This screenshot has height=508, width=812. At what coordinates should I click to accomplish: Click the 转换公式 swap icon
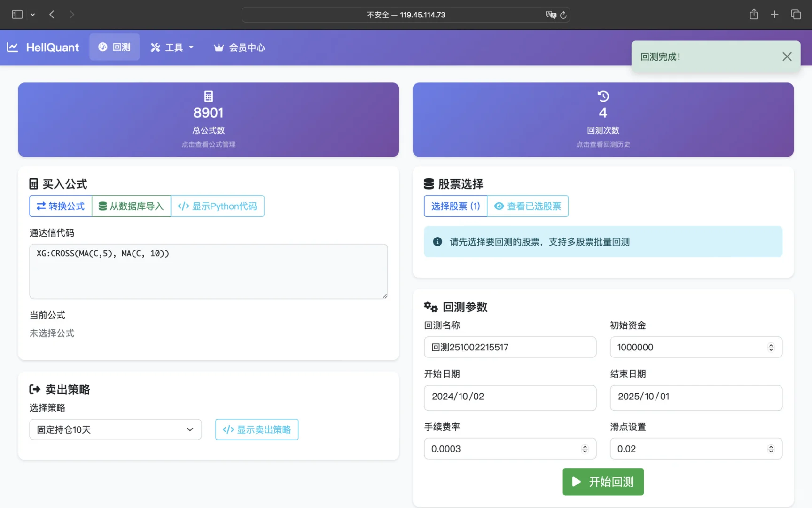40,206
